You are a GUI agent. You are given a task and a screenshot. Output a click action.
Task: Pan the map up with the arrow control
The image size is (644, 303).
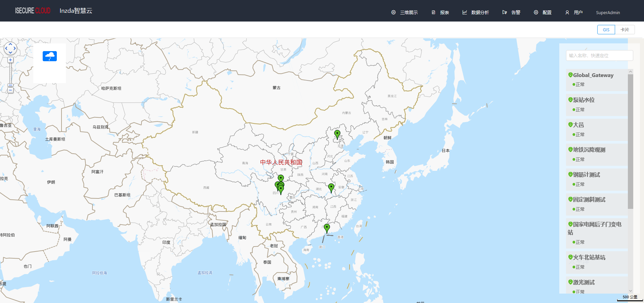click(10, 44)
